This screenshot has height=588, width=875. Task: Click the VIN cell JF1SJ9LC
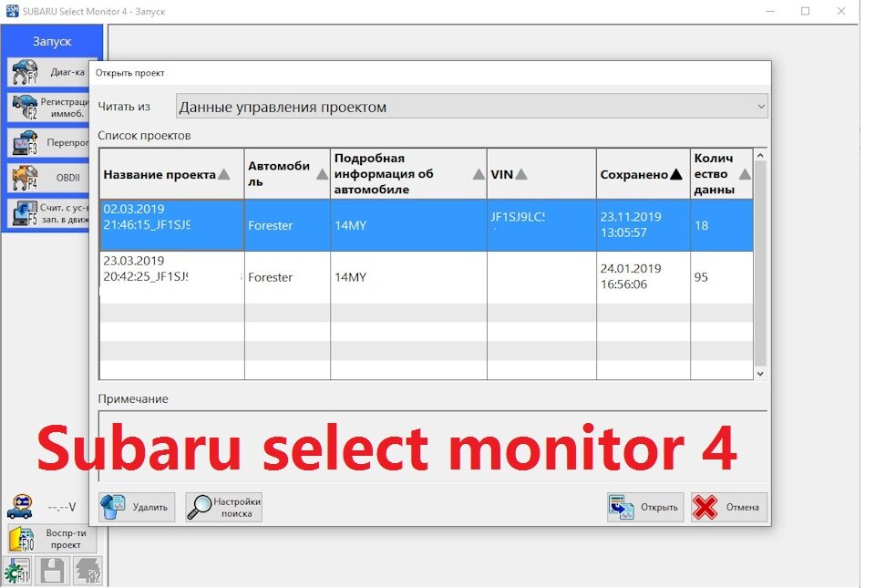tap(541, 225)
